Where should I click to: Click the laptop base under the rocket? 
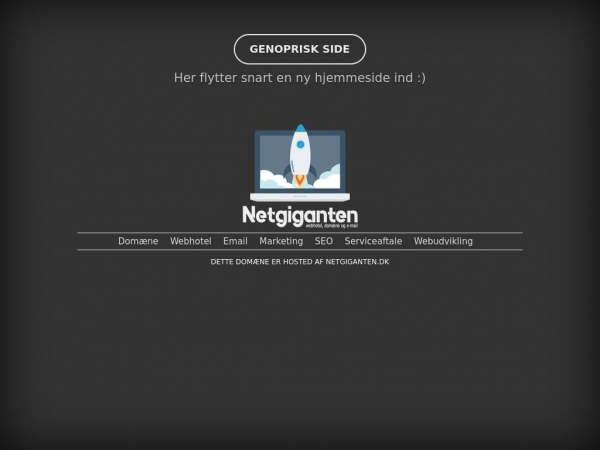tap(300, 196)
